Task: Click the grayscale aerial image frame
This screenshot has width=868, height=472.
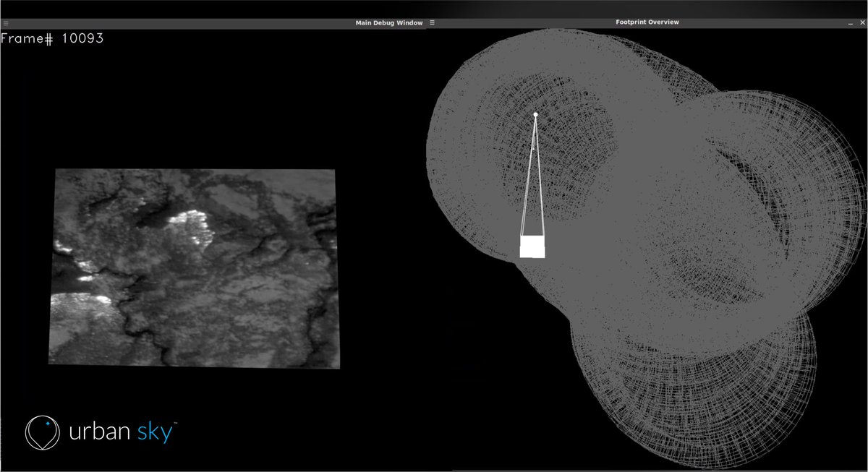Action: [x=192, y=267]
